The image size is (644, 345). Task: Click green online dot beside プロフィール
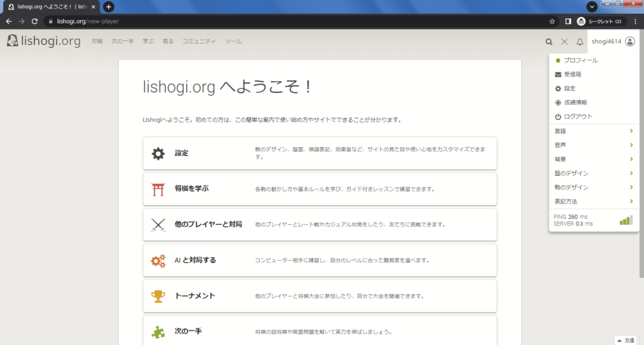click(x=558, y=61)
